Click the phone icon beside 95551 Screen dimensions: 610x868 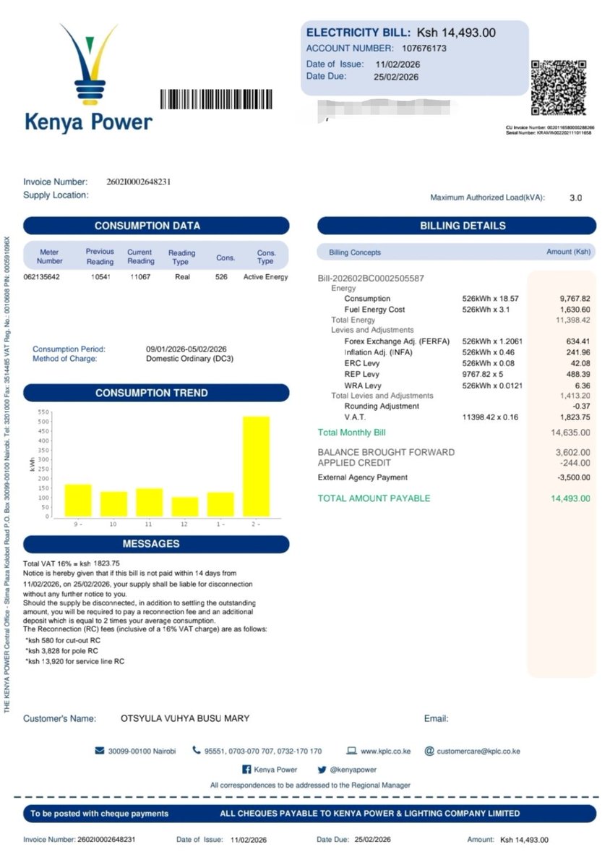(x=196, y=751)
